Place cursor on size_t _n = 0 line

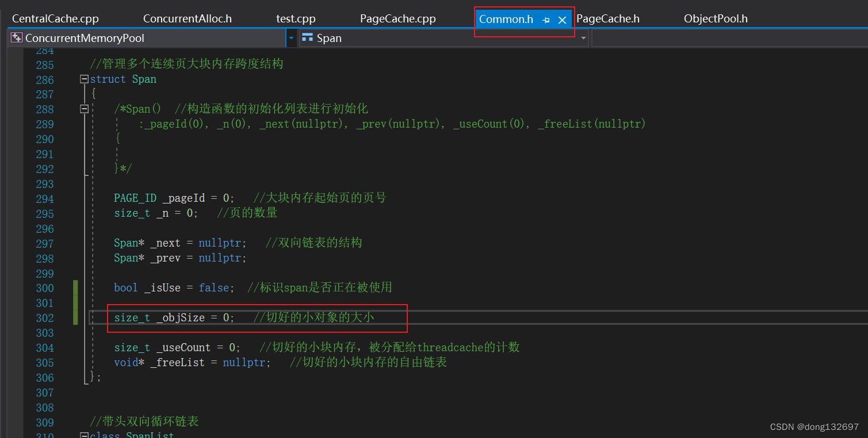point(156,213)
